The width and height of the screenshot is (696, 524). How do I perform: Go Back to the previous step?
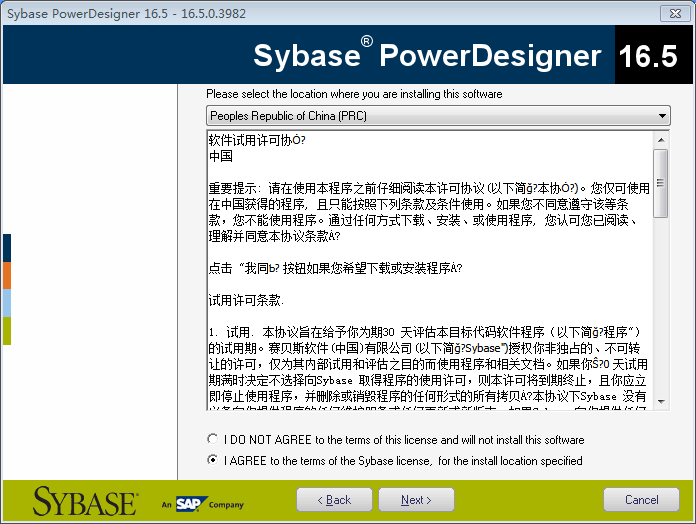[334, 500]
